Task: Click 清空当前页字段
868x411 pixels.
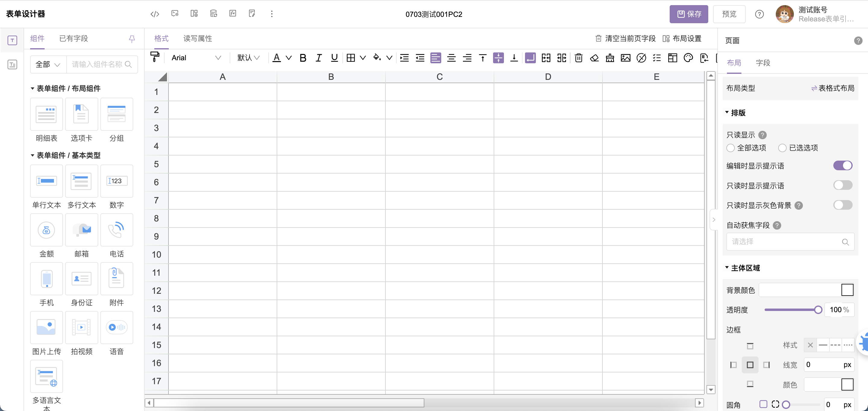Action: point(625,39)
